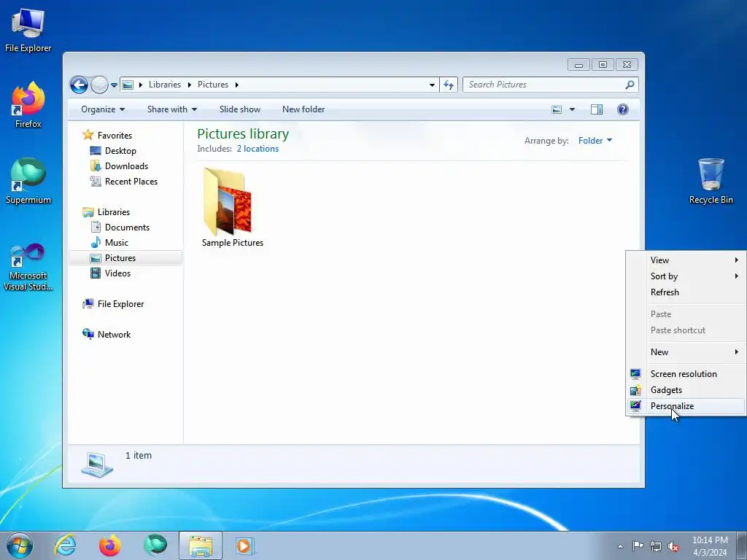Select Desktop under Favorites

pyautogui.click(x=120, y=151)
